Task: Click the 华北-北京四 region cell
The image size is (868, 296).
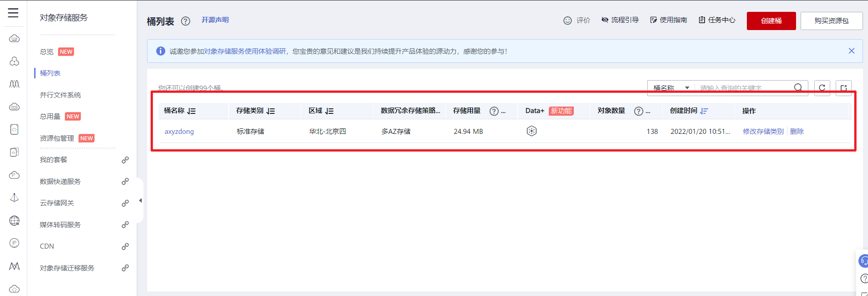Action: [327, 131]
